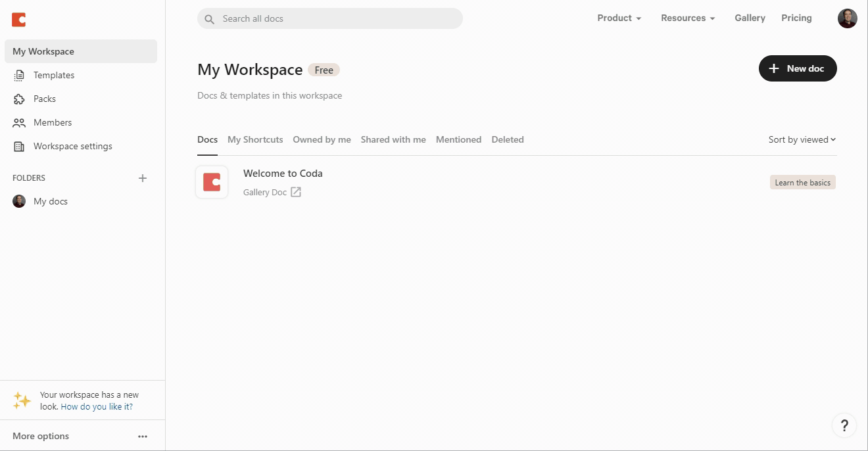Switch to the Deleted tab

click(508, 139)
